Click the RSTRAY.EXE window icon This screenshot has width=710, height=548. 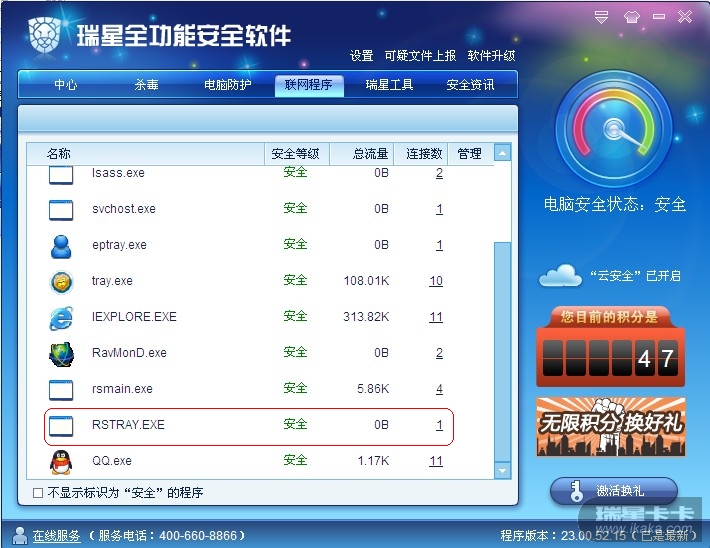pos(61,426)
